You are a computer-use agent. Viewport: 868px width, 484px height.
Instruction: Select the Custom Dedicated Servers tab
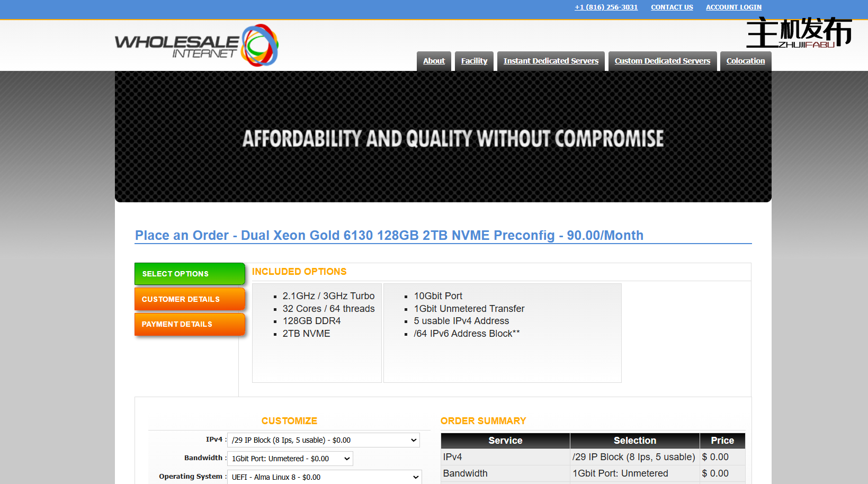pyautogui.click(x=662, y=61)
